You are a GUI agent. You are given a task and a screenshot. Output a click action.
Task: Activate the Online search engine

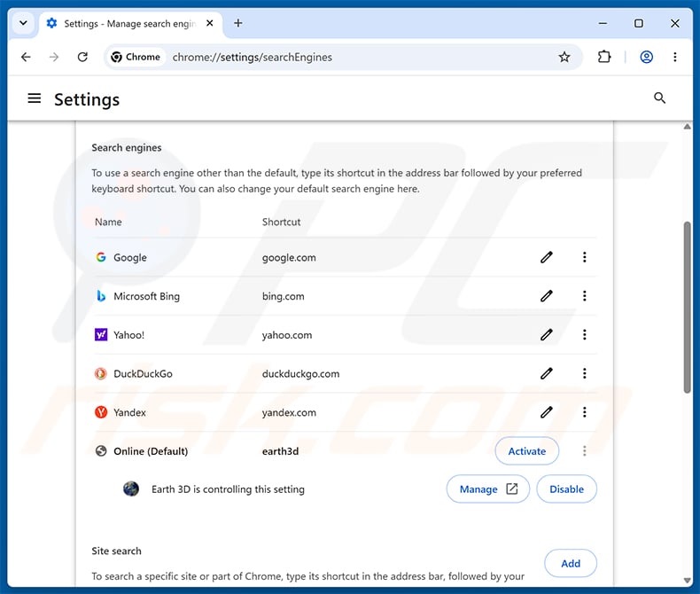click(x=527, y=451)
